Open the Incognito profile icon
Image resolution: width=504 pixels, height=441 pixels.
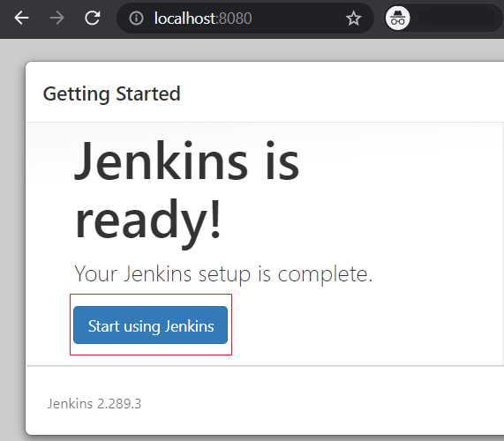tap(397, 19)
